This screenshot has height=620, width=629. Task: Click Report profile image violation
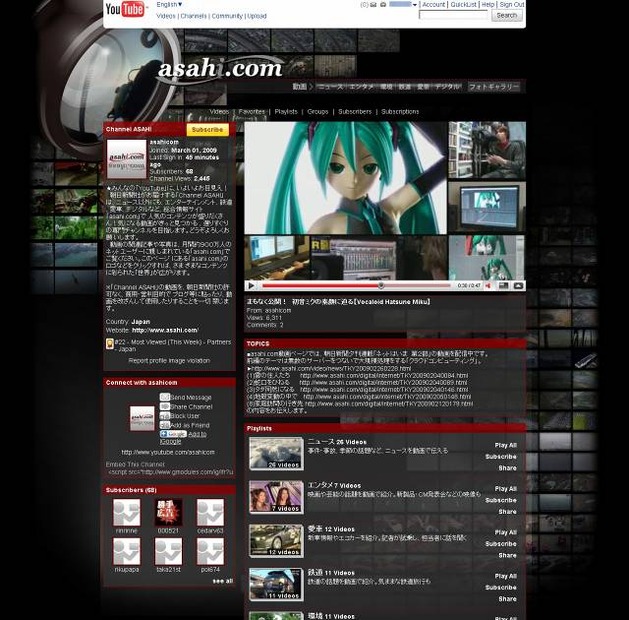pyautogui.click(x=169, y=361)
